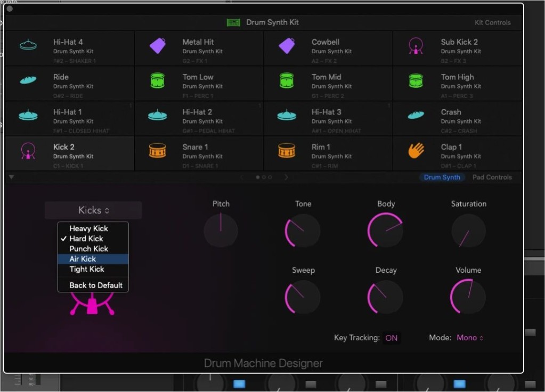
Task: Select the Snare 1 orange drum icon
Action: click(x=158, y=151)
